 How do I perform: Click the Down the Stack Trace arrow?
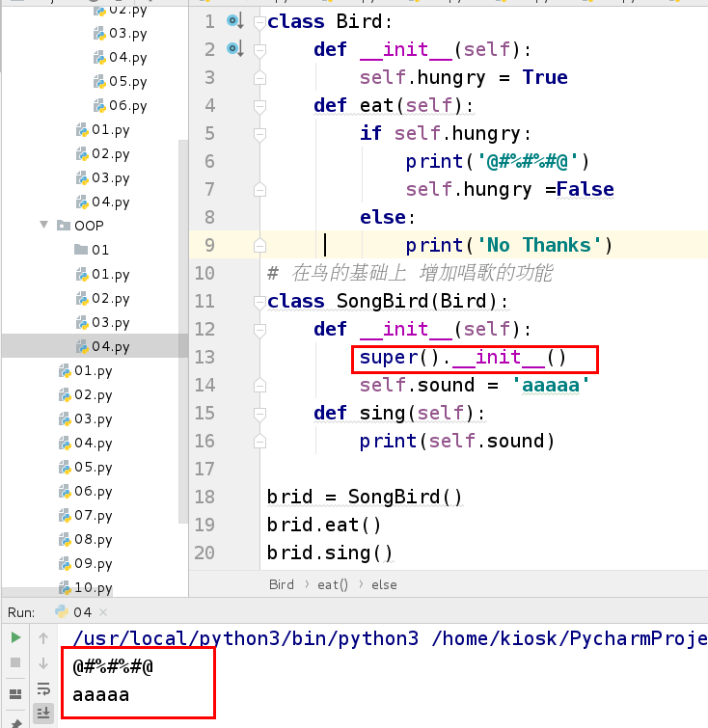43,663
